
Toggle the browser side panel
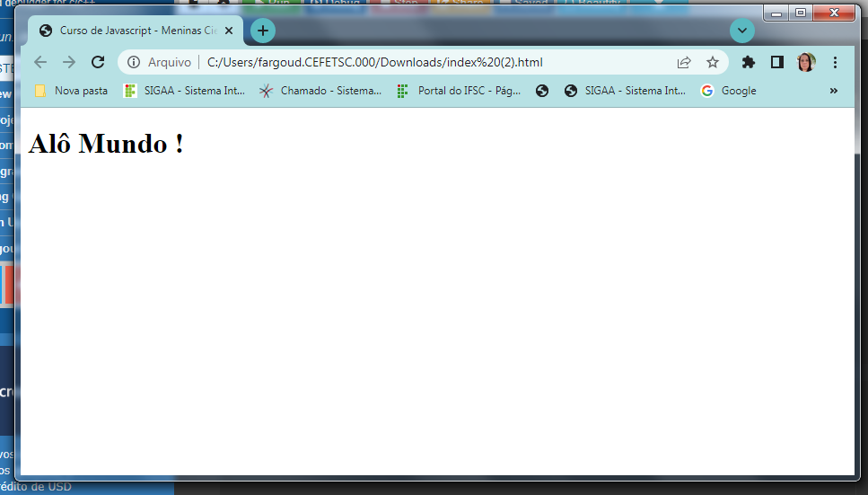click(x=777, y=62)
